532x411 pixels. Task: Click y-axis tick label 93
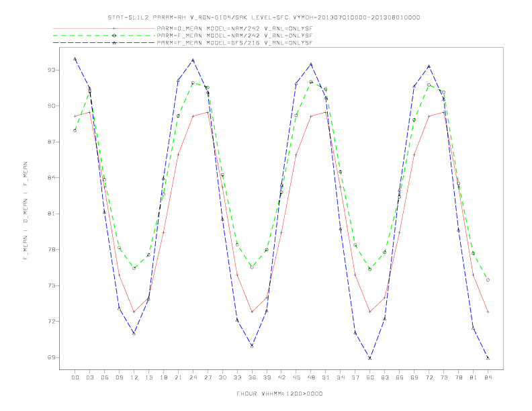click(51, 71)
